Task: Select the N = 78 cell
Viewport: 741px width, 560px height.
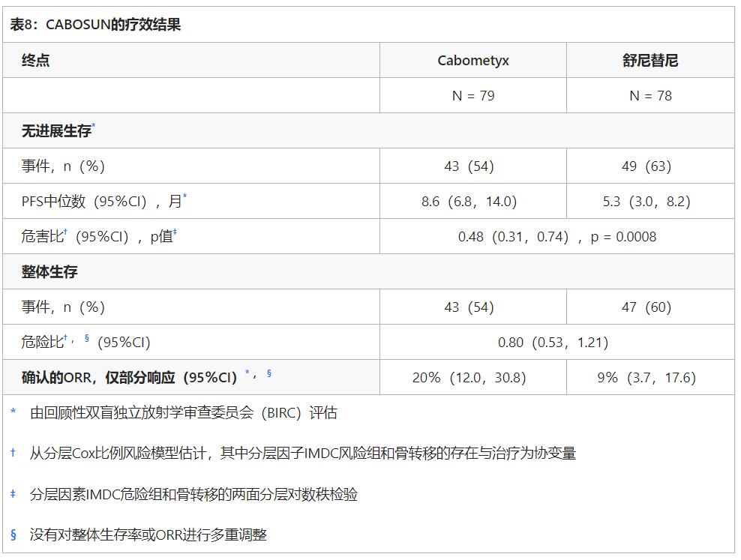Action: (650, 95)
